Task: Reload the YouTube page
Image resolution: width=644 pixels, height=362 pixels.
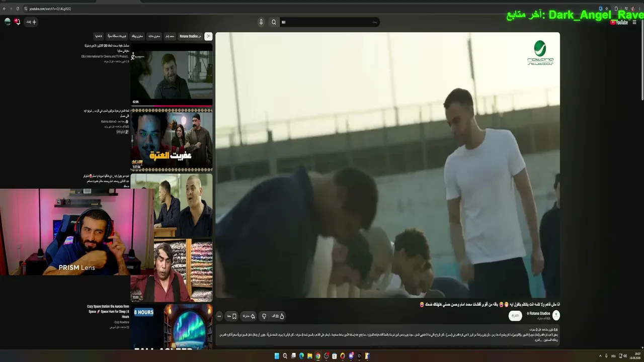Action: click(x=18, y=9)
